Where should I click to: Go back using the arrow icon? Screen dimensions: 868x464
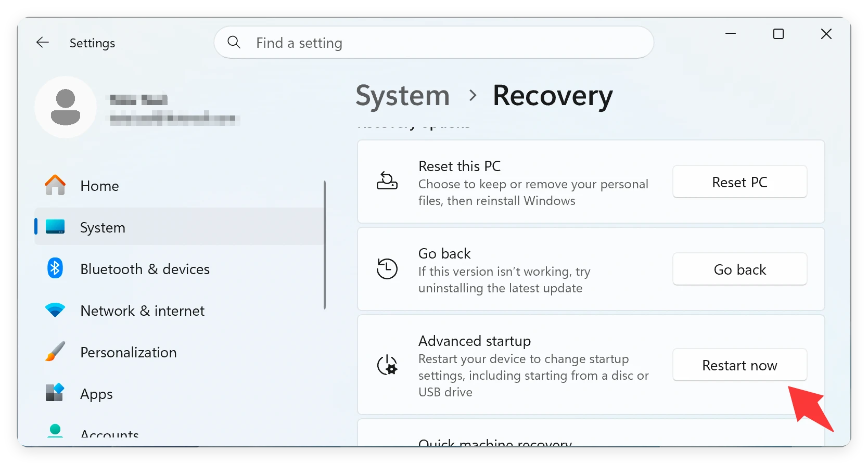click(x=43, y=43)
